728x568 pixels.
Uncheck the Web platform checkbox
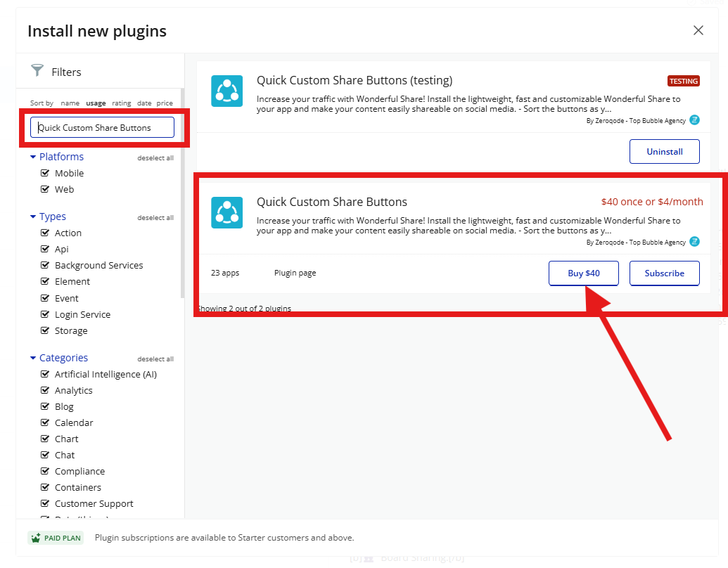click(45, 189)
